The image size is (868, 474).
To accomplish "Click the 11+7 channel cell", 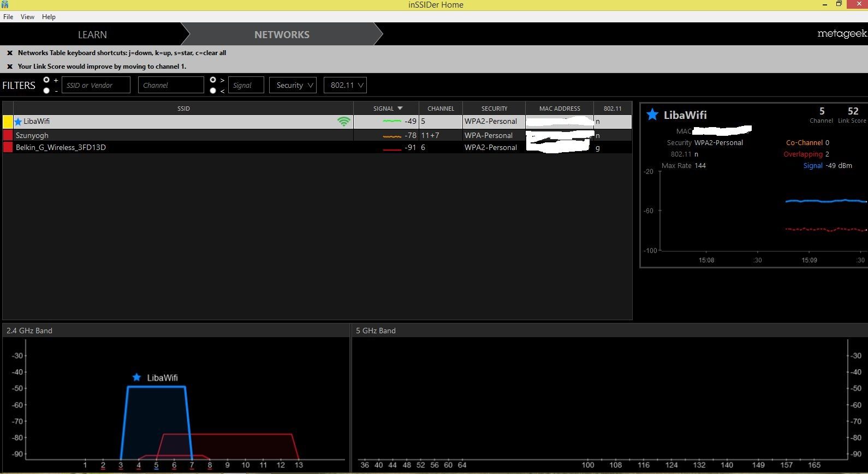I will point(430,135).
